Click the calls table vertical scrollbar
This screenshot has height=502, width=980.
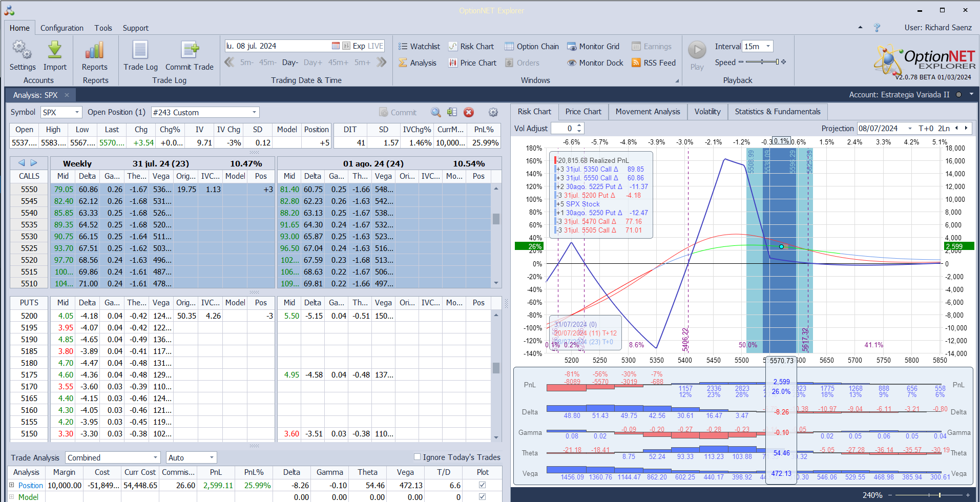tap(496, 236)
